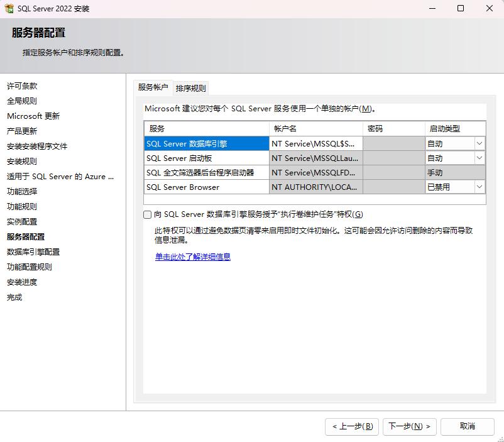Expand startup type dropdown for SQL Server 启动板

[479, 158]
